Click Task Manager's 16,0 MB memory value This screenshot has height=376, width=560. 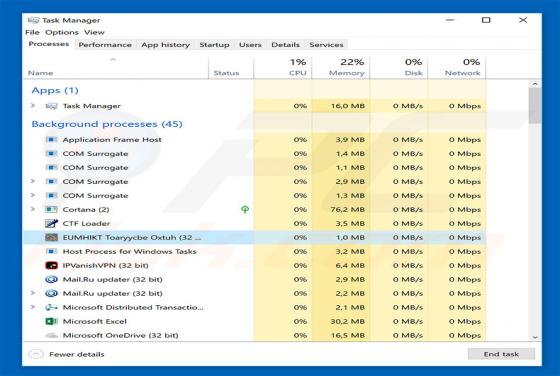pos(348,106)
